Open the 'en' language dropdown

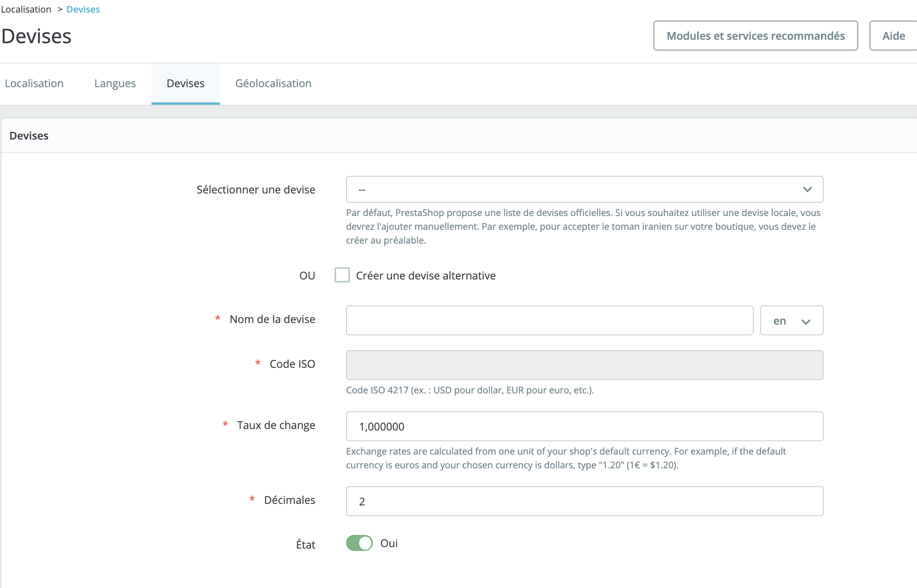coord(792,320)
